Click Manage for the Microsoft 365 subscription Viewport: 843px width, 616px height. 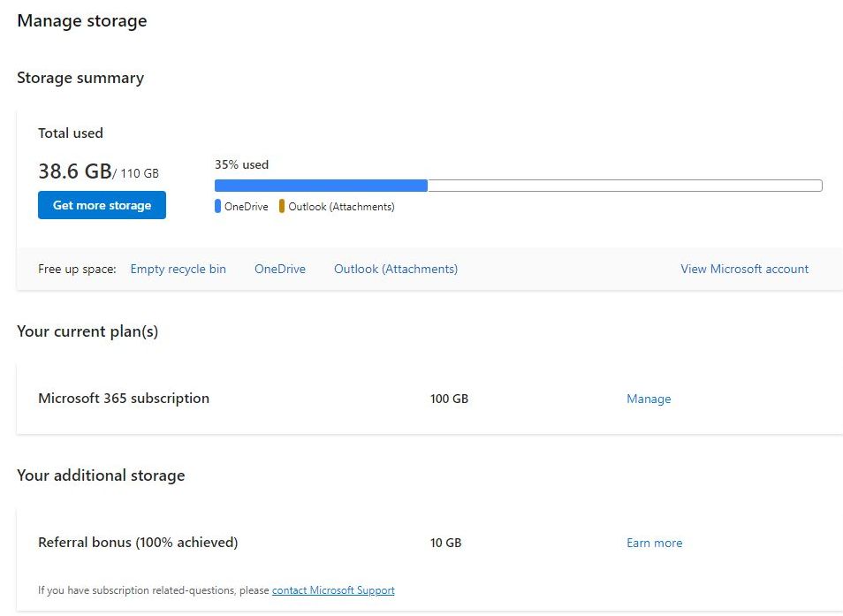coord(649,399)
